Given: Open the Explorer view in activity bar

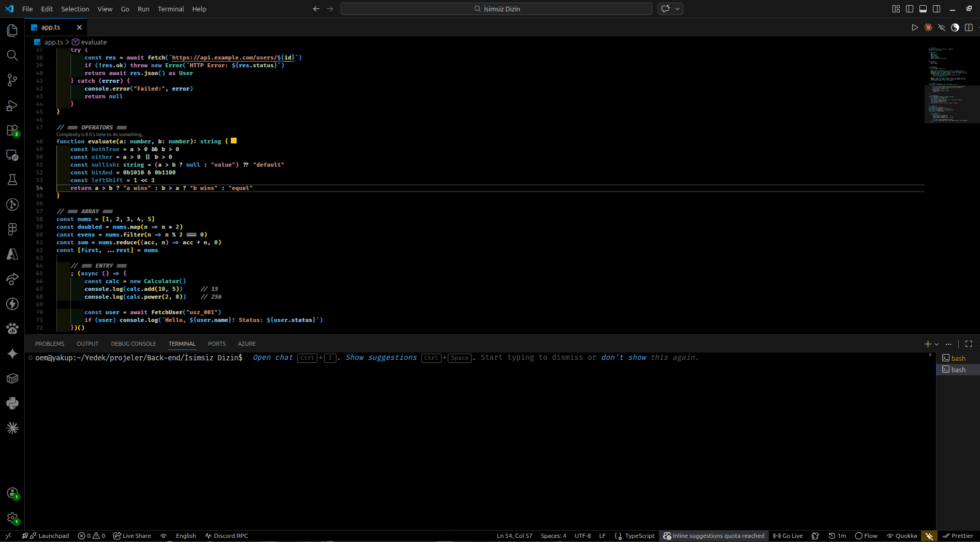Looking at the screenshot, I should click(x=12, y=31).
